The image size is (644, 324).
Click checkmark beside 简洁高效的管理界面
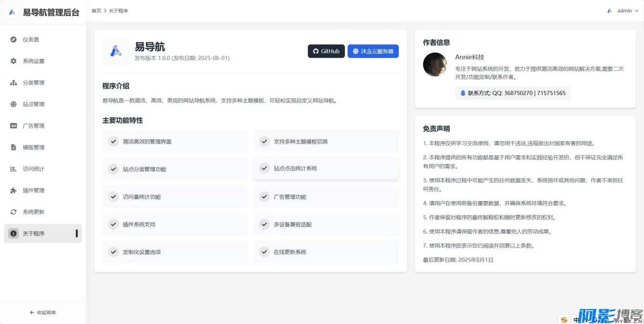click(113, 141)
